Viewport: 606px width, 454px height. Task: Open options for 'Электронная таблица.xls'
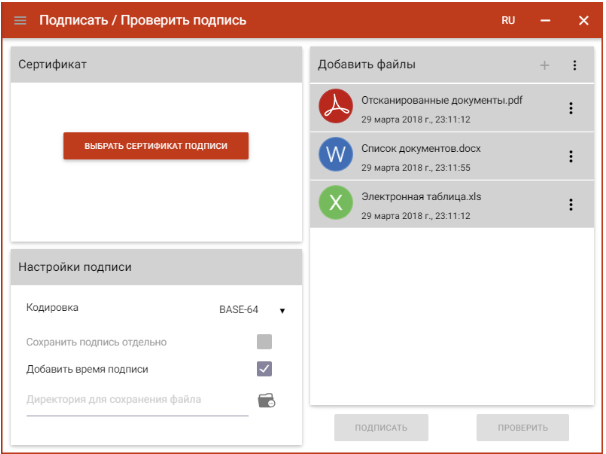[x=570, y=204]
